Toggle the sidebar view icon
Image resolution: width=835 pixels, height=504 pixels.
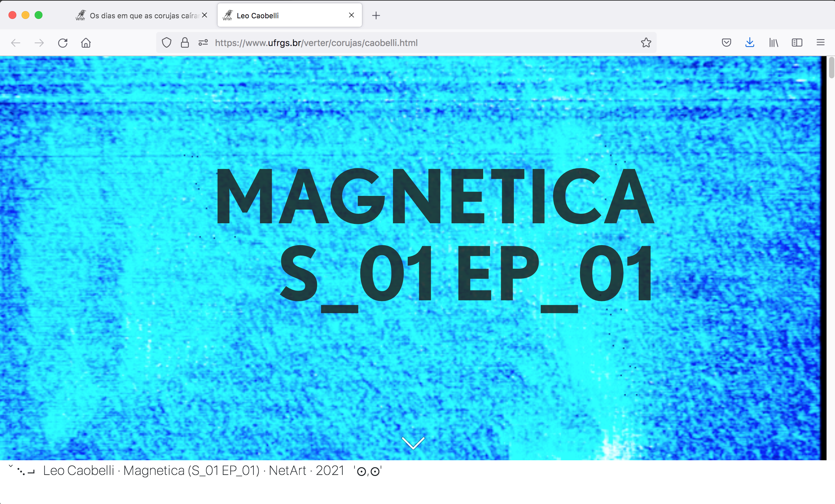click(x=797, y=43)
